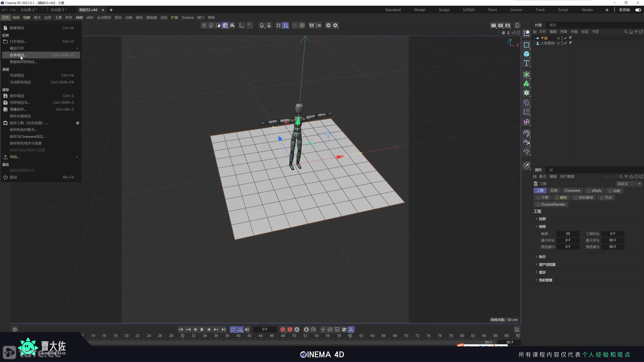Choose 合并项目 from the file menu
644x362 pixels.
point(18,55)
